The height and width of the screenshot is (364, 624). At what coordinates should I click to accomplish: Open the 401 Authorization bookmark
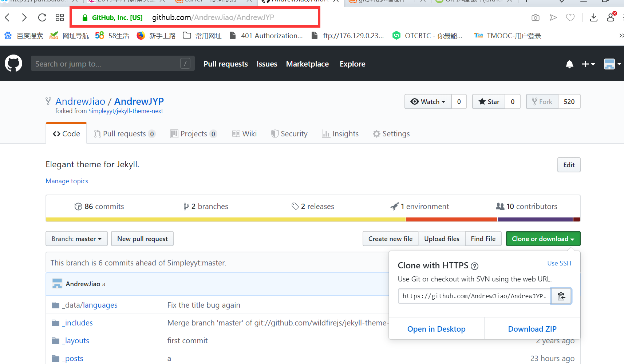(266, 36)
